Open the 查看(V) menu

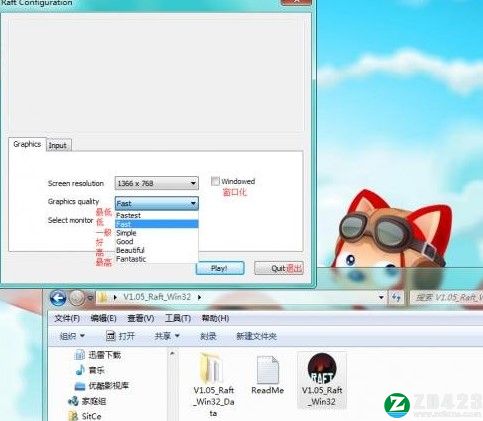(x=141, y=318)
